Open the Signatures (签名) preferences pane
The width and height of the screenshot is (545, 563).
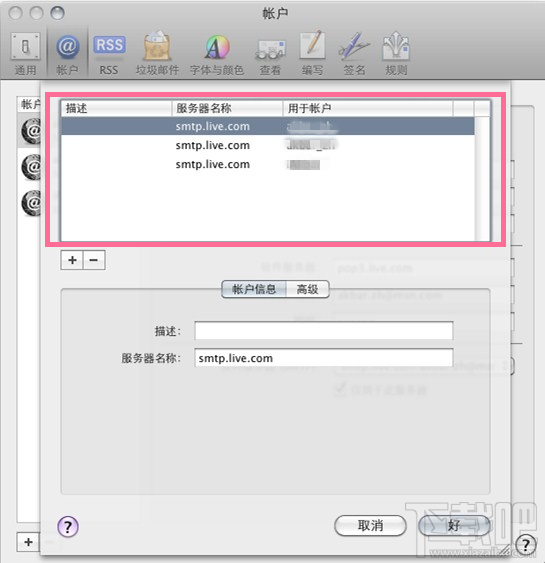(354, 54)
